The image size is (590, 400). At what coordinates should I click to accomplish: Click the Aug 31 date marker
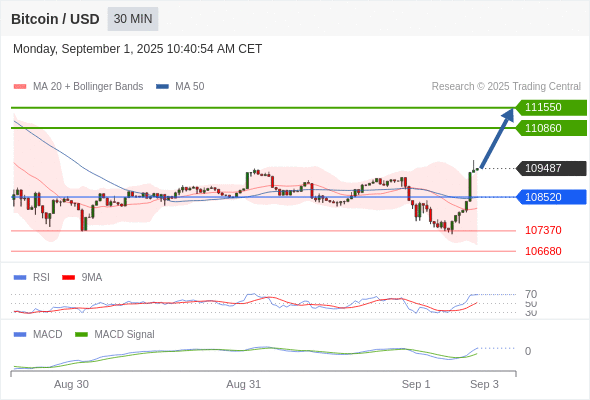(243, 385)
